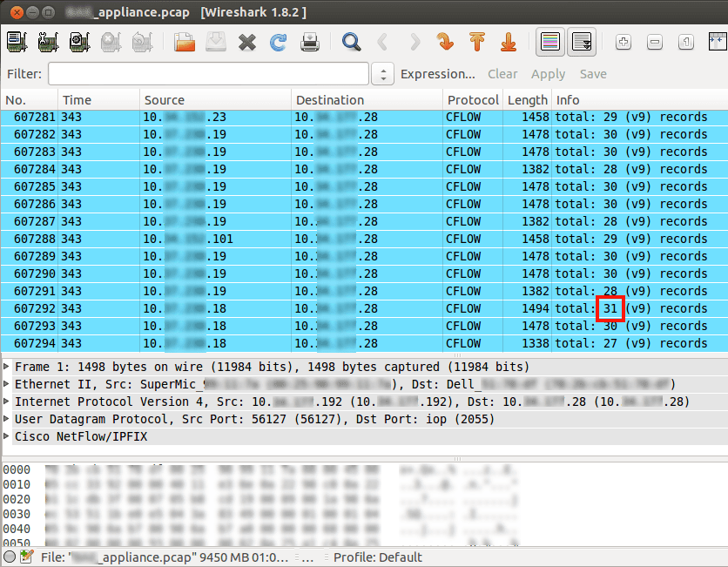This screenshot has height=567, width=728.
Task: Click the capture file name in status bar
Action: [x=165, y=557]
